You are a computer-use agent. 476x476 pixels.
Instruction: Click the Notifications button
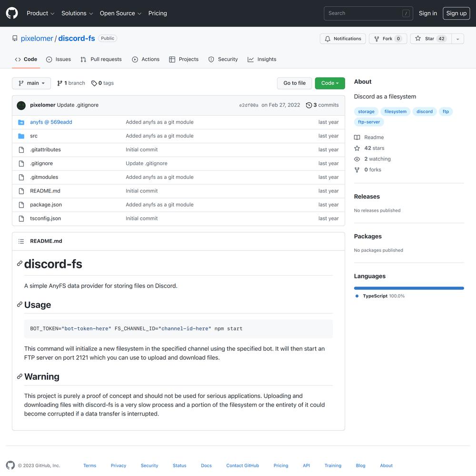point(343,39)
